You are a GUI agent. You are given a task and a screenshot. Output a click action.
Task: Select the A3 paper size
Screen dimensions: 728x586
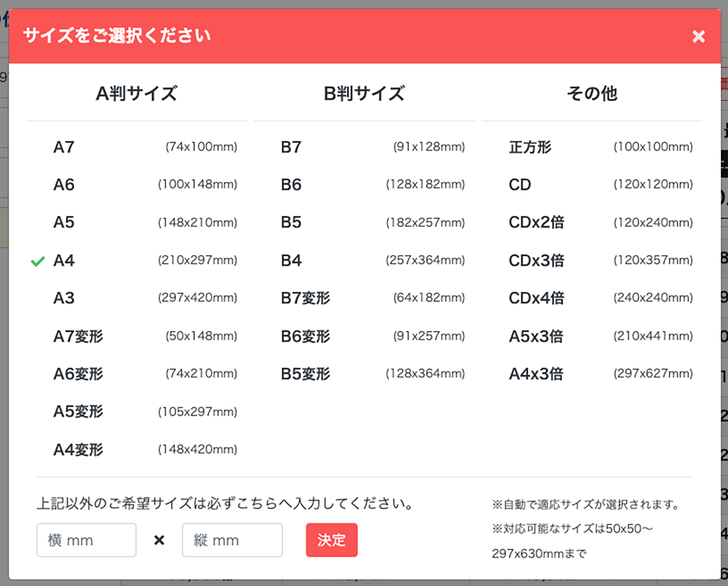[x=63, y=298]
